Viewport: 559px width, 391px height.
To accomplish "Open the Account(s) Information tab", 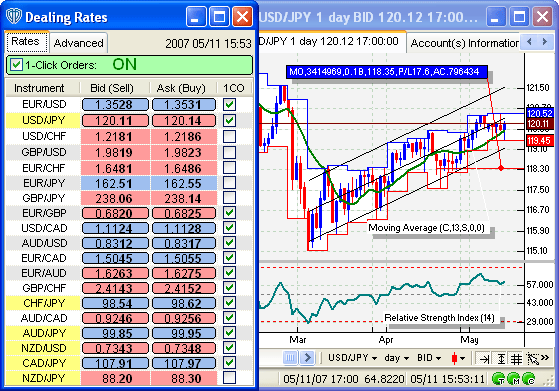I will pos(463,43).
